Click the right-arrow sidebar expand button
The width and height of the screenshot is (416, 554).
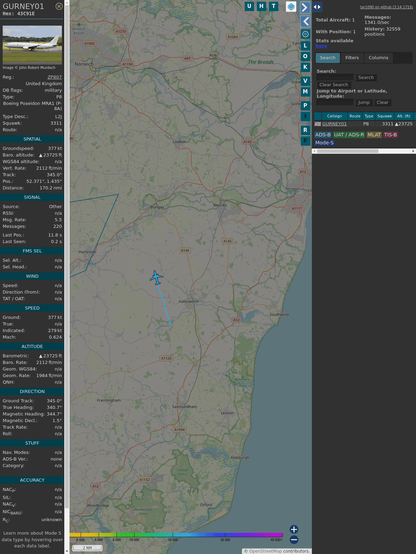[305, 7]
